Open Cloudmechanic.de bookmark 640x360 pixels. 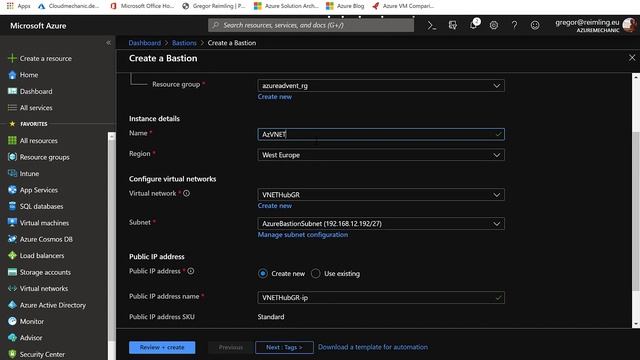click(69, 6)
